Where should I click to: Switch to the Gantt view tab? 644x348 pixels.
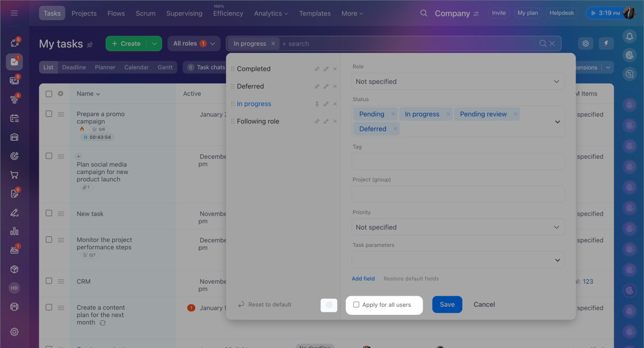[165, 67]
